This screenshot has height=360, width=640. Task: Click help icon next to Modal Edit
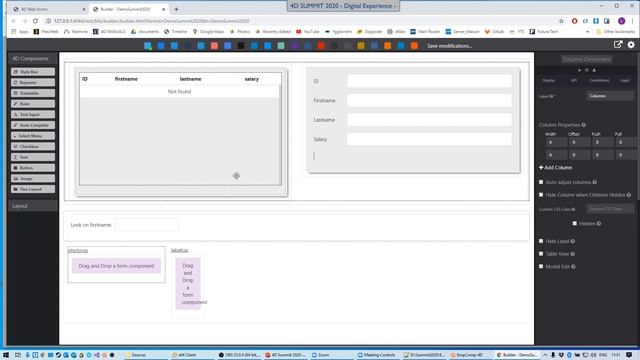pyautogui.click(x=573, y=267)
